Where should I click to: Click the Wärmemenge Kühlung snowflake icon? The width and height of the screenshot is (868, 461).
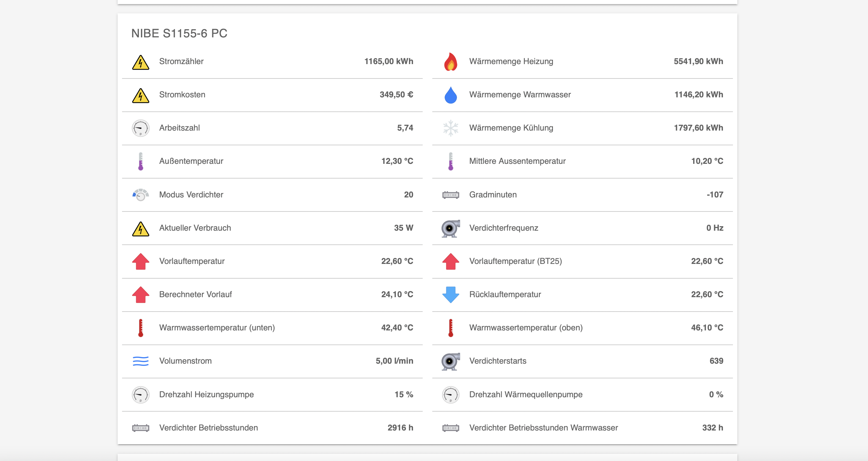451,128
